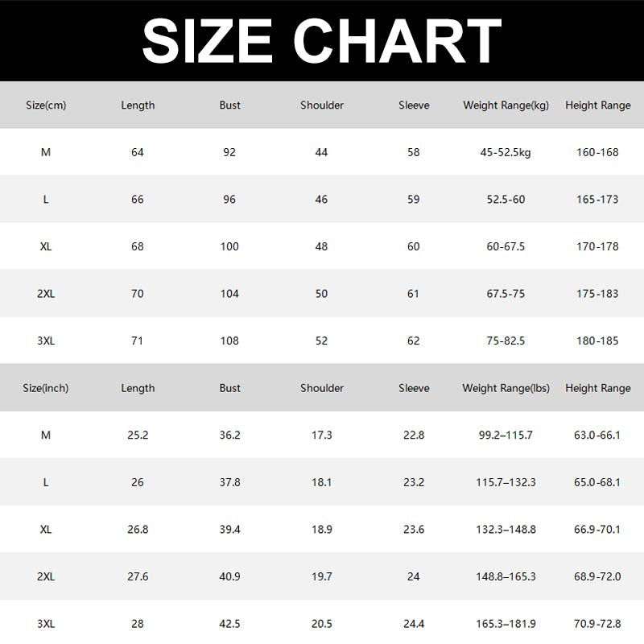
Task: Select the length value 25.2
Action: (138, 435)
